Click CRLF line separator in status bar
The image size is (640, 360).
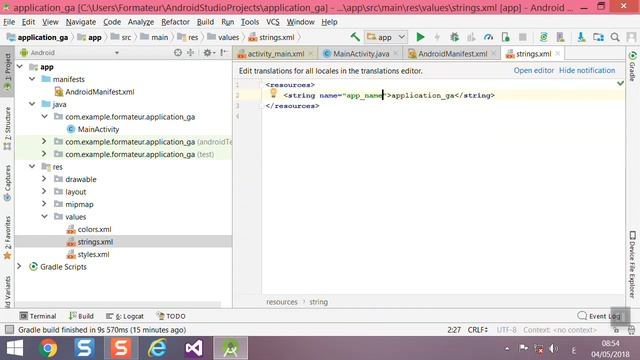click(x=478, y=329)
